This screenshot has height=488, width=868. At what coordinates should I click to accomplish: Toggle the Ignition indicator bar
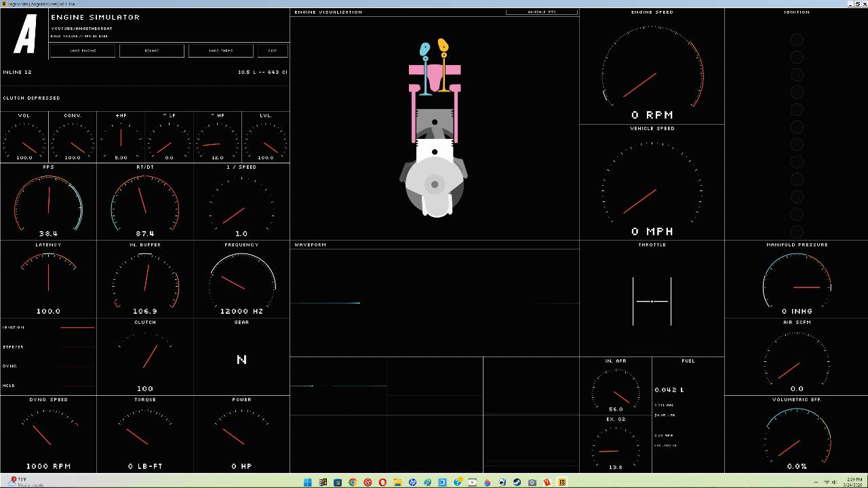pos(77,327)
